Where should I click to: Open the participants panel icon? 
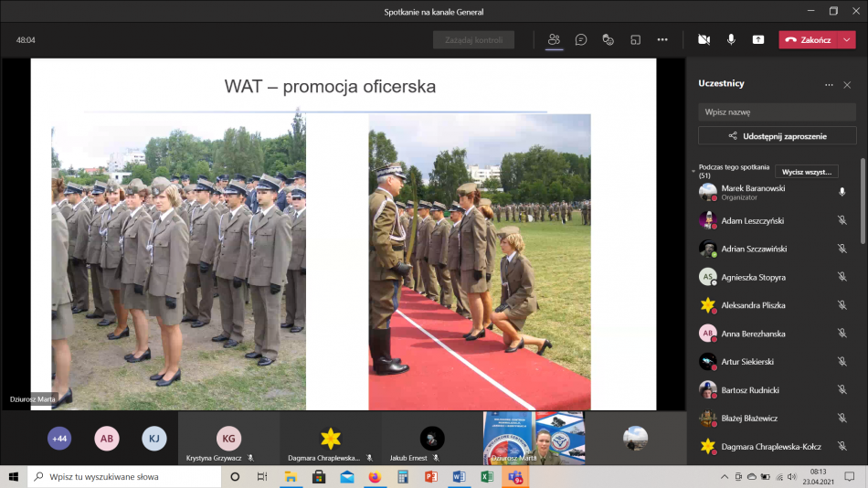554,40
